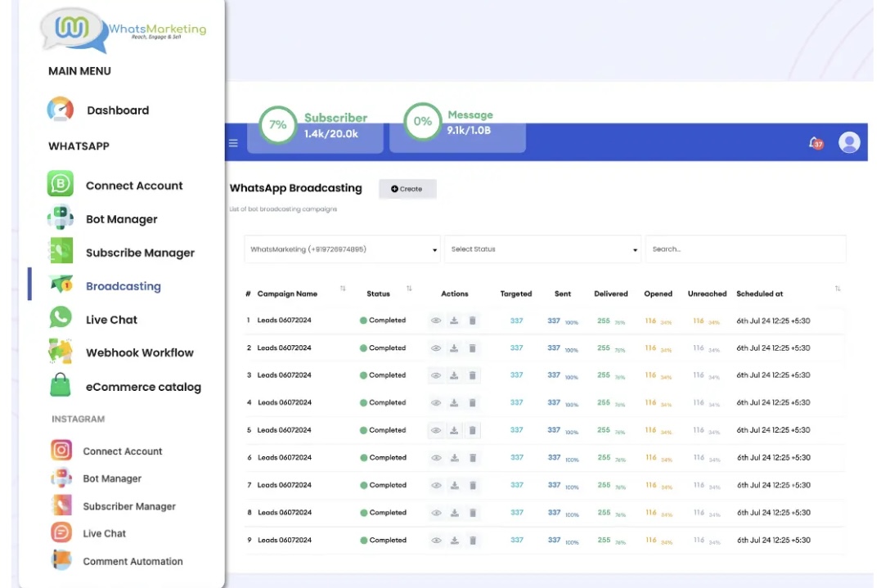Expand the Select Status dropdown
Screen dimensions: 881x588
point(543,249)
